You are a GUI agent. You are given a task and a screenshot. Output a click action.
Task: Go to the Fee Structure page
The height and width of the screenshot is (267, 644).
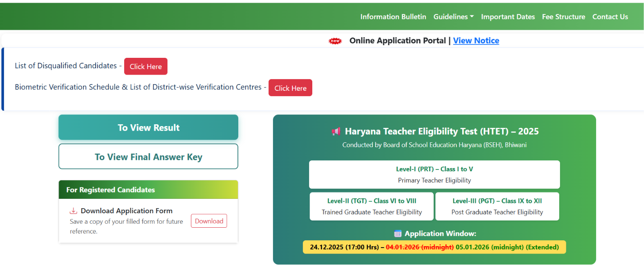coord(563,17)
